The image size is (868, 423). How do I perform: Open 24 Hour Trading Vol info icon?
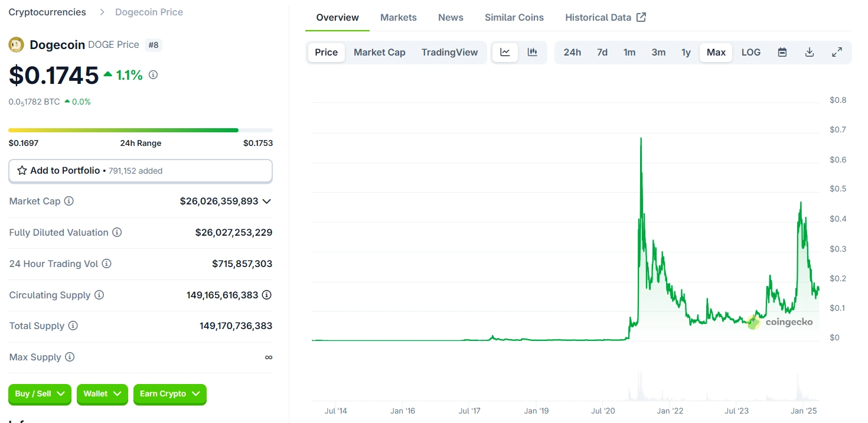coord(106,263)
